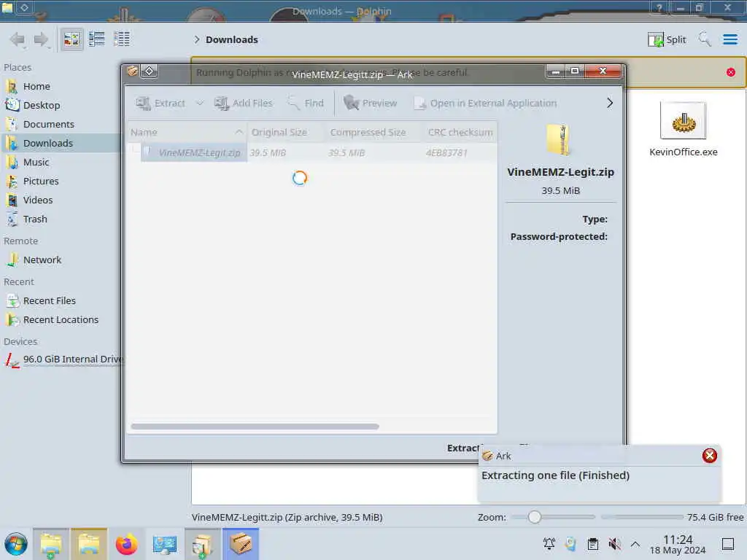747x560 pixels.
Task: Sort by CRC checksum column
Action: pyautogui.click(x=460, y=133)
